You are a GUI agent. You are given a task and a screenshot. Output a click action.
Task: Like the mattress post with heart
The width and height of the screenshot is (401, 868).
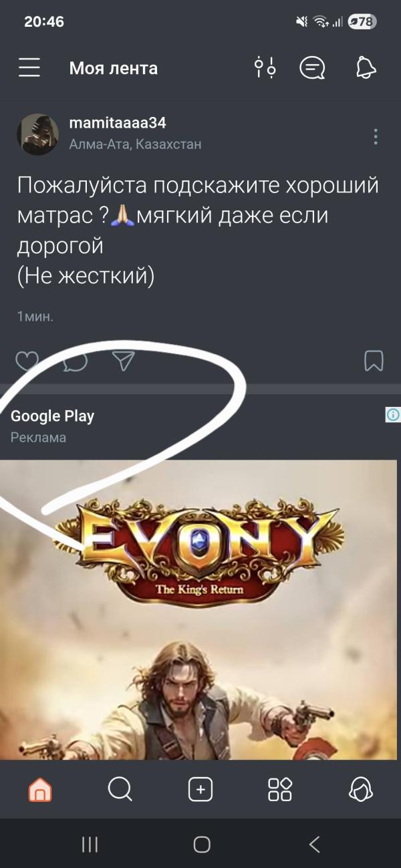(x=27, y=361)
